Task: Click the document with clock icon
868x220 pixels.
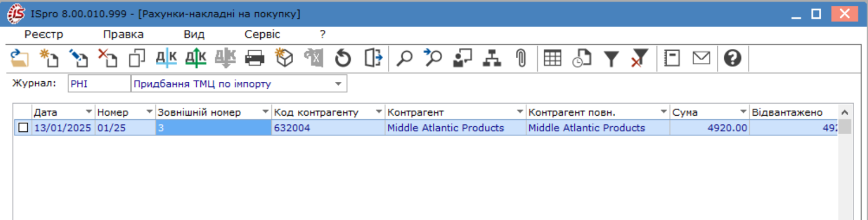Action: [x=582, y=58]
